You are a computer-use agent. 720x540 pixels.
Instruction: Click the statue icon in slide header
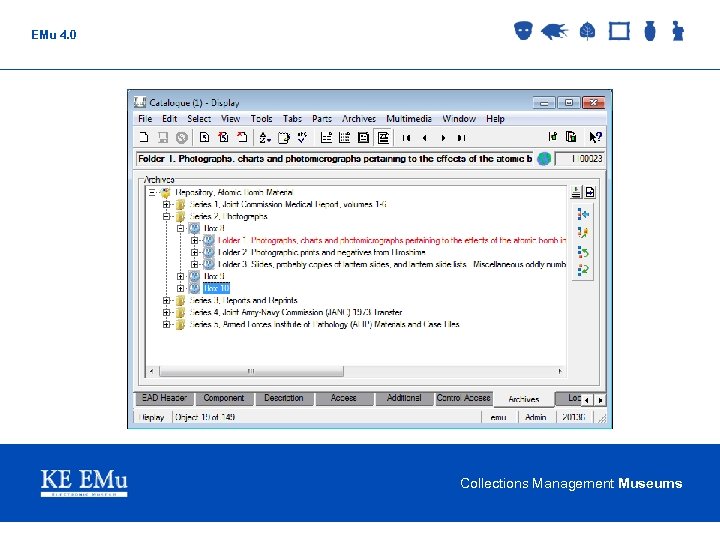(x=678, y=31)
